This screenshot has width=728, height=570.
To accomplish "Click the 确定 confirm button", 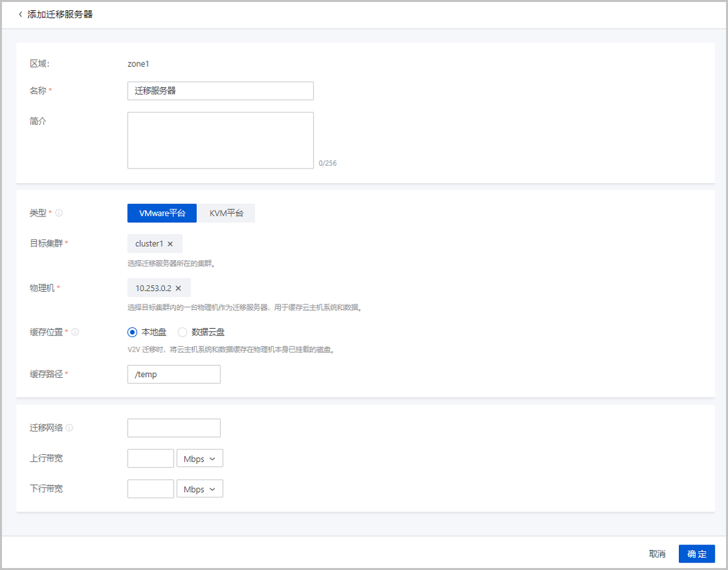I will pyautogui.click(x=696, y=554).
